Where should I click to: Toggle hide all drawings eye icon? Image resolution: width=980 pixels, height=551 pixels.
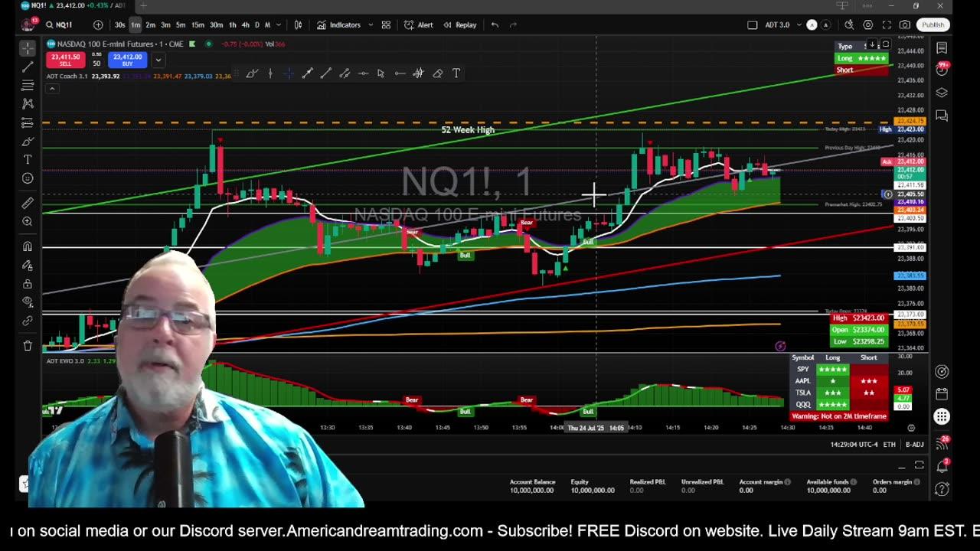click(x=28, y=302)
